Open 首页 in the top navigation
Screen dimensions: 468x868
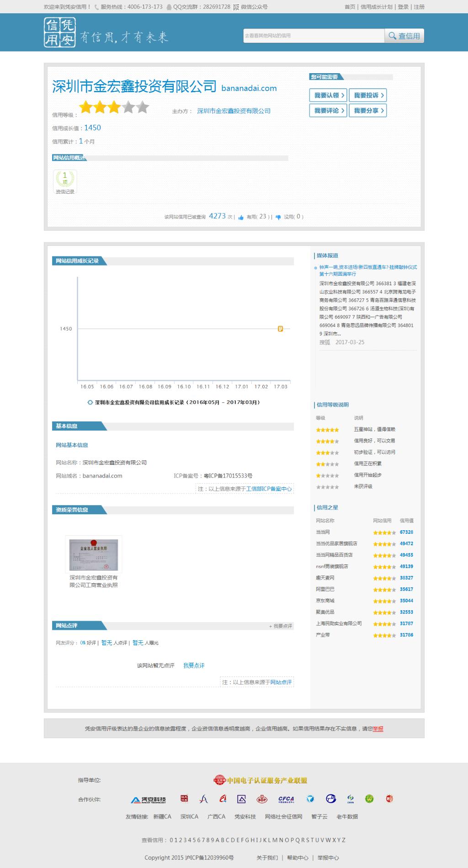coord(350,7)
